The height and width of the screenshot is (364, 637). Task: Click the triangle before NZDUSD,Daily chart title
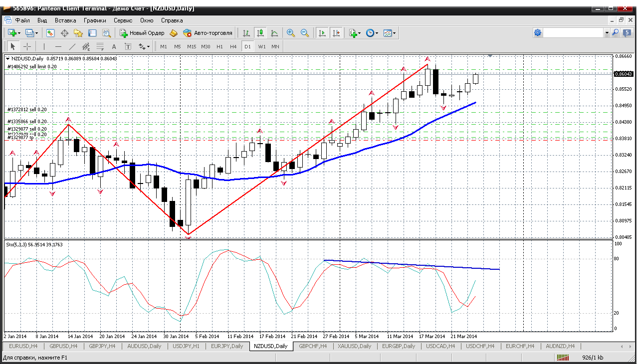pyautogui.click(x=8, y=58)
